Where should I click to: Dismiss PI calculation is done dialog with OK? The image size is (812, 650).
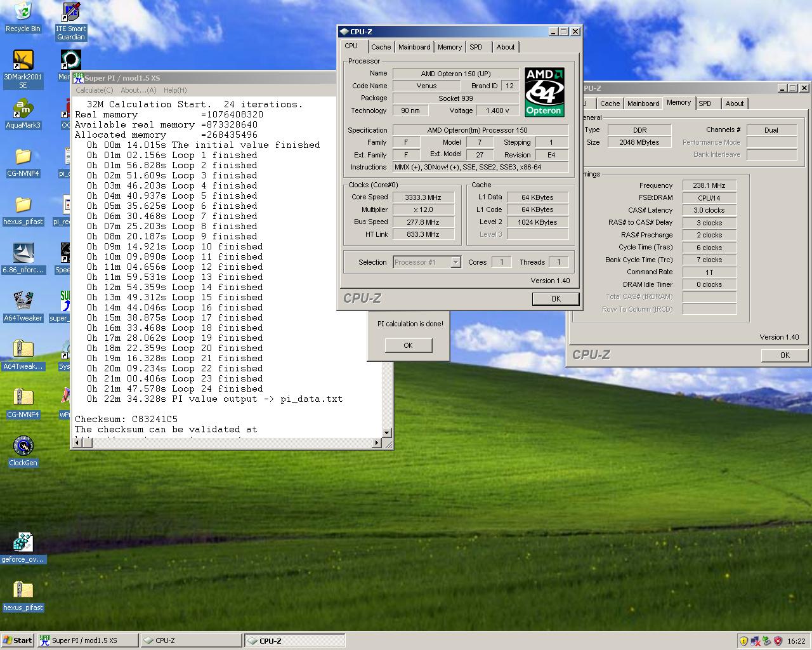click(408, 345)
